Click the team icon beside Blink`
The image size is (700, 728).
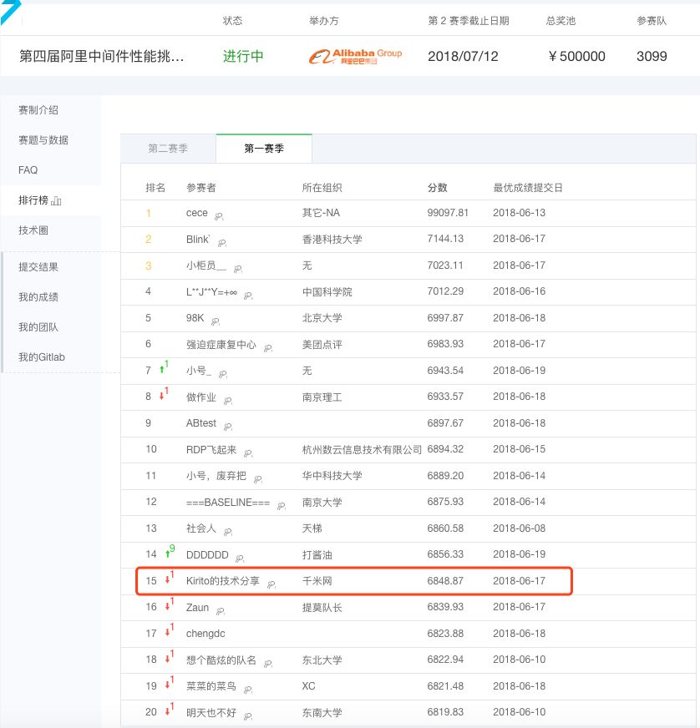coord(222,243)
